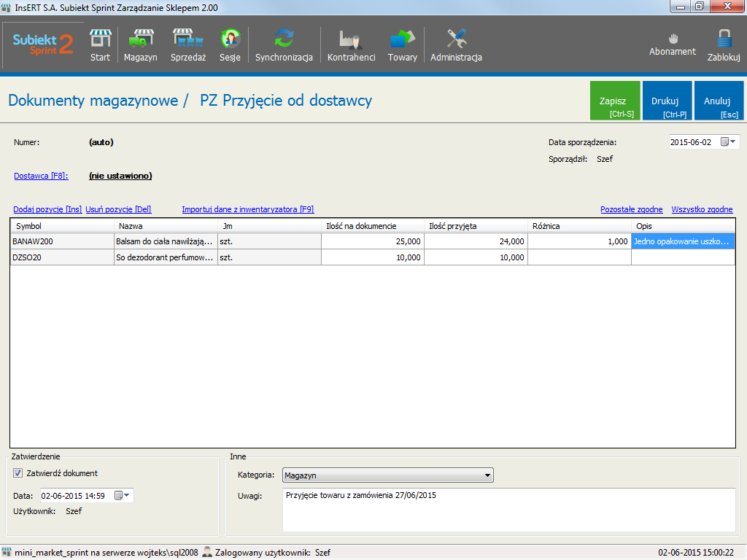747x560 pixels.
Task: Click the Różnica column header
Action: coord(579,226)
